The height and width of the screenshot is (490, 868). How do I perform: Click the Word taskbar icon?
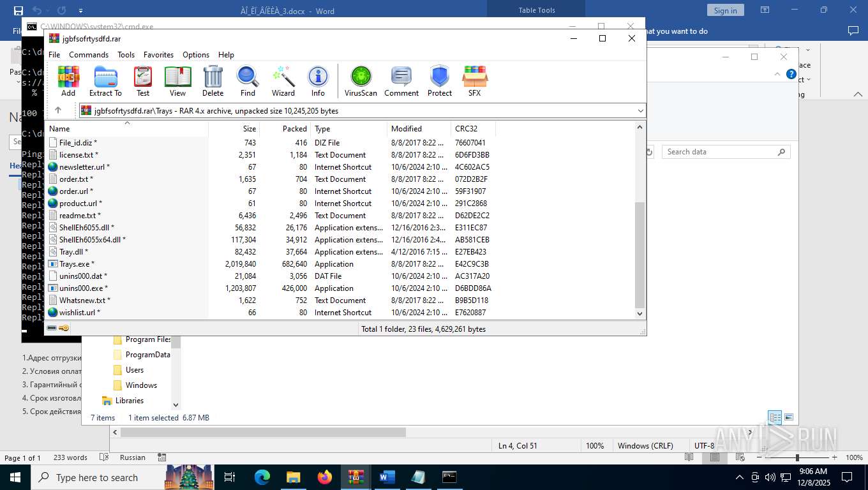pyautogui.click(x=387, y=477)
